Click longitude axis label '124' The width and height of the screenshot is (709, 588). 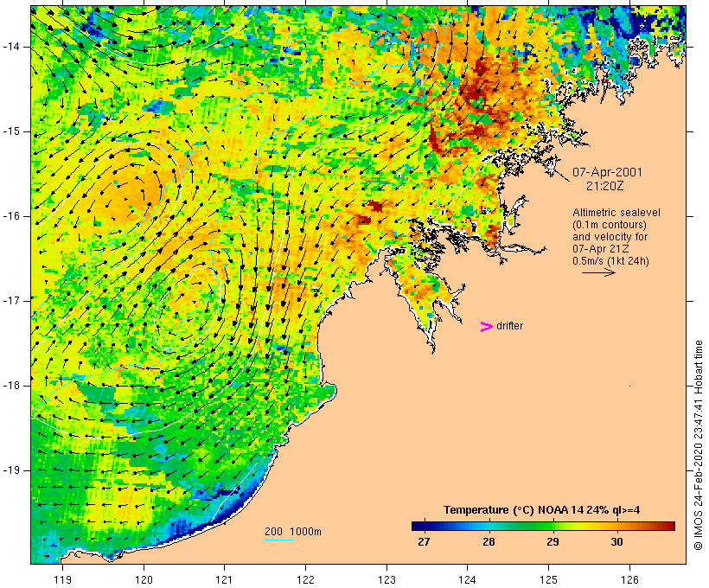pos(468,579)
